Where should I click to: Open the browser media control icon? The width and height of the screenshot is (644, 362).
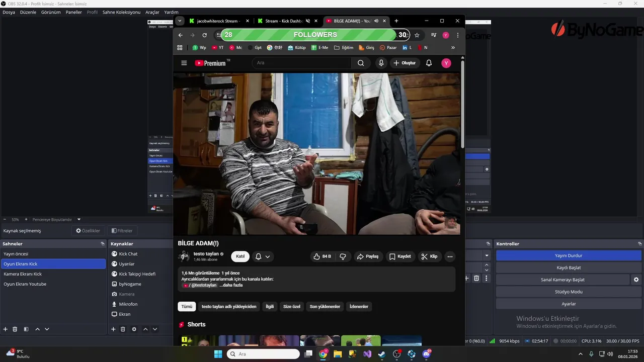tap(434, 35)
